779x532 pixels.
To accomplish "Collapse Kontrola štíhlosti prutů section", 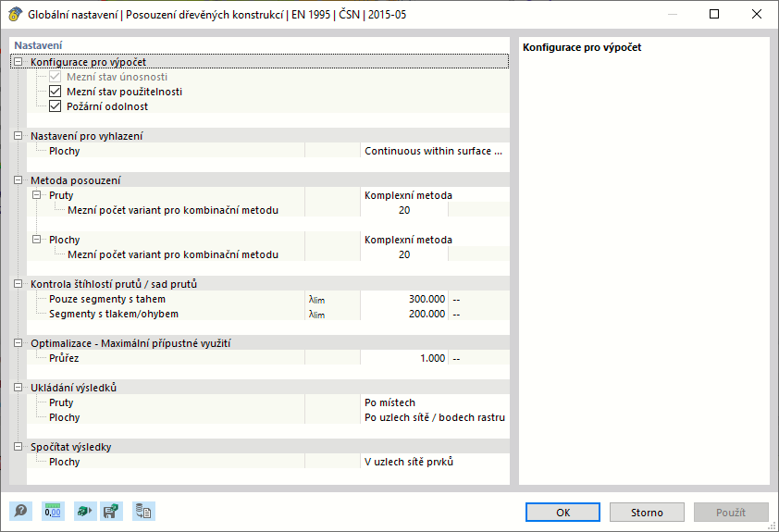I will click(x=19, y=283).
